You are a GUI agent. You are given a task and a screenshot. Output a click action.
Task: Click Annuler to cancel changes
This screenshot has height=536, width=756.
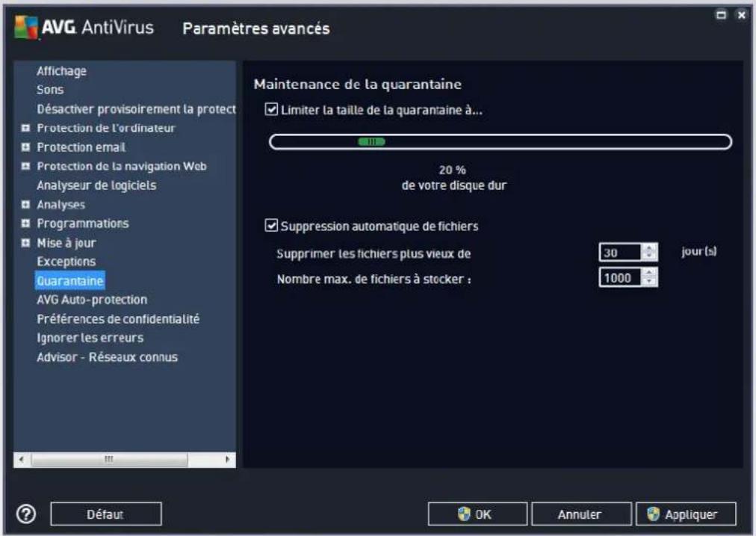(x=581, y=514)
